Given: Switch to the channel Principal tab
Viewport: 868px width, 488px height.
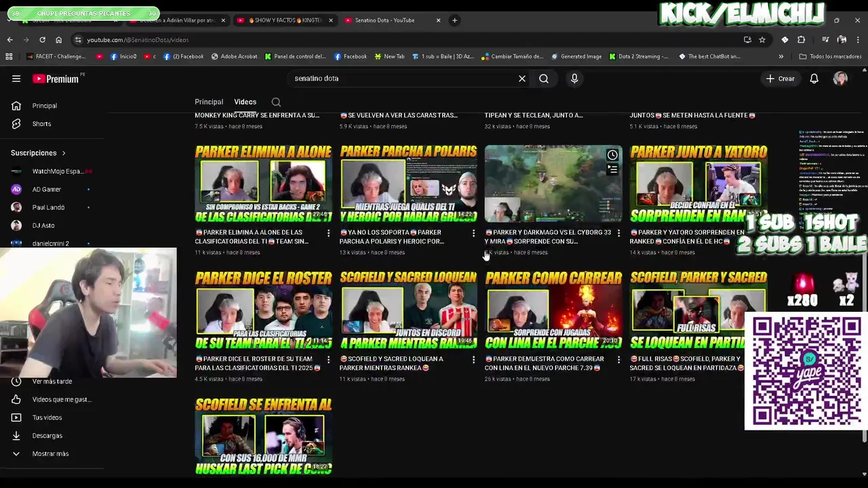Looking at the screenshot, I should pos(209,102).
